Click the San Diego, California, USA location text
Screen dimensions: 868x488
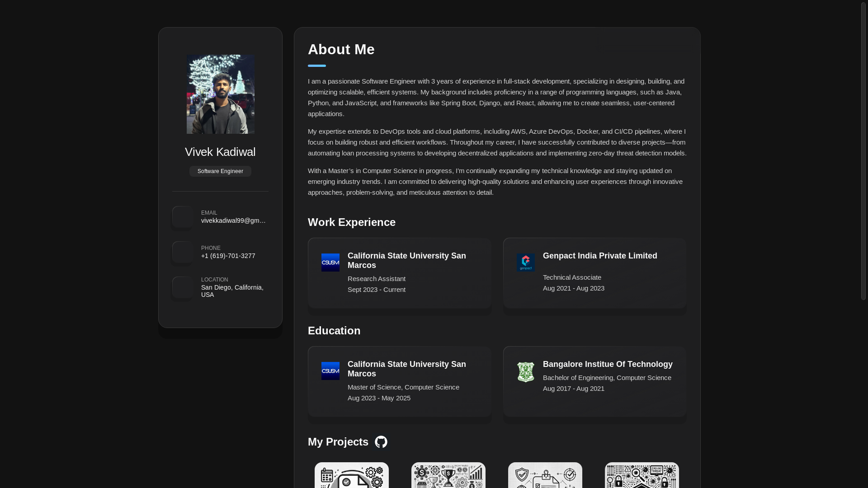pos(232,291)
